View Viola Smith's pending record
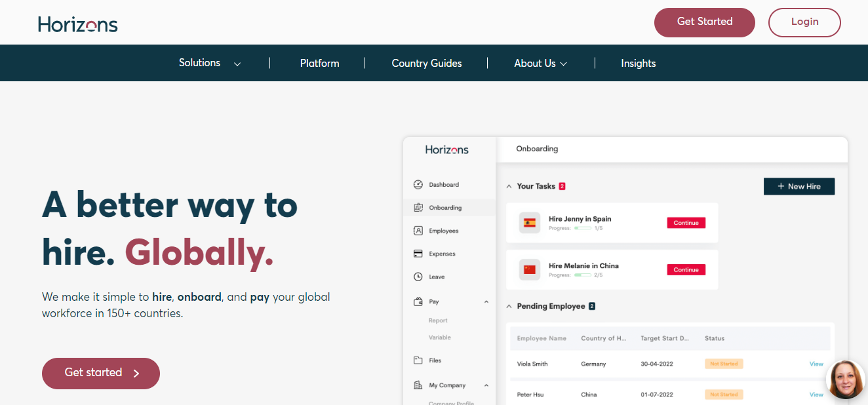This screenshot has width=868, height=405. pyautogui.click(x=816, y=364)
